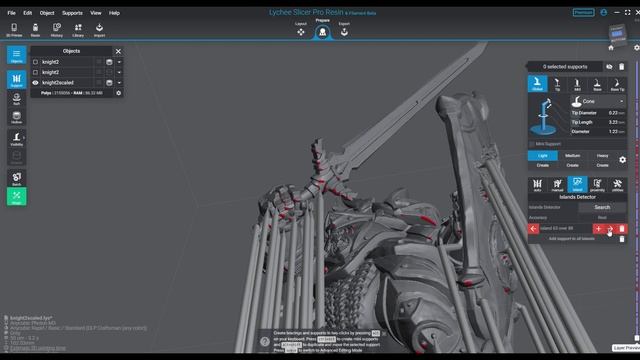Click Add support to all islands
The image size is (640, 360).
571,239
